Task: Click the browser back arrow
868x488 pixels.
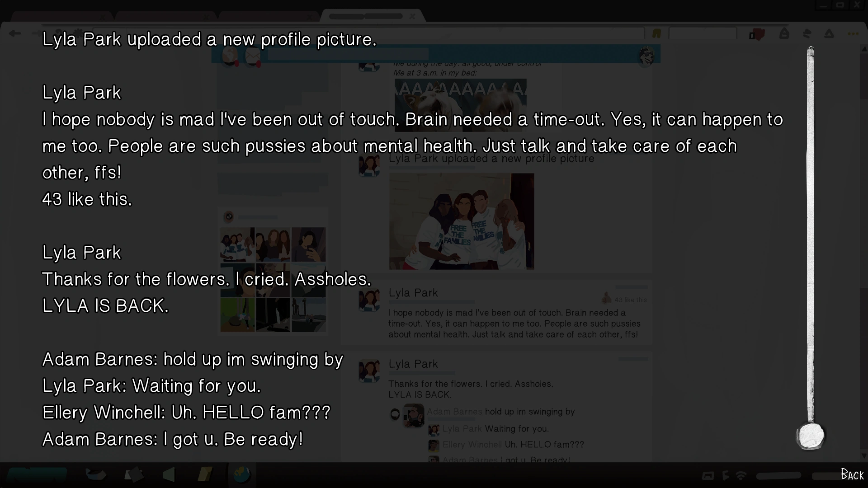Action: coord(15,33)
